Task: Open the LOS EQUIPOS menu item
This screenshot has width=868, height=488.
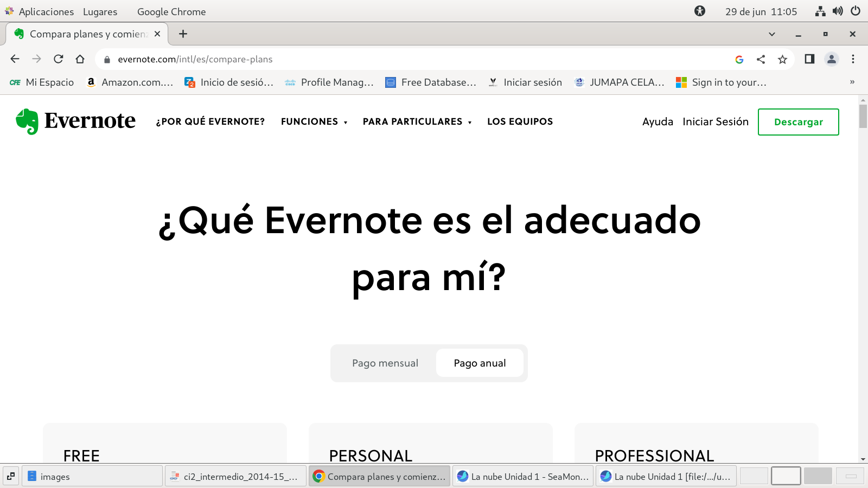Action: tap(520, 122)
